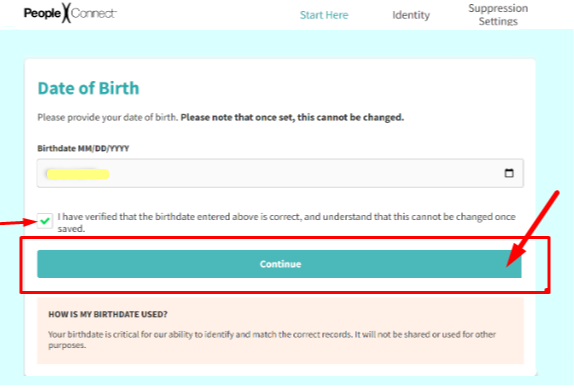Click the 'Date of Birth' heading
This screenshot has width=574, height=390.
tap(89, 88)
